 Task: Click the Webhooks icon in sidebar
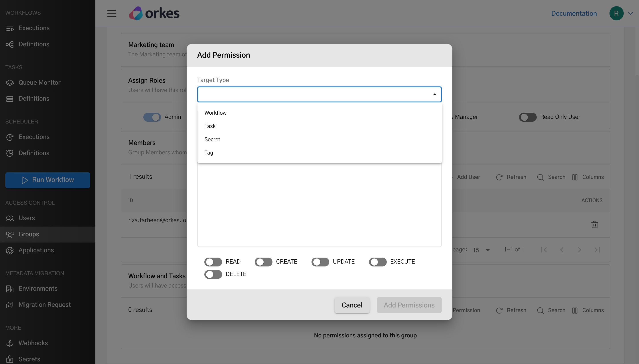click(x=10, y=343)
